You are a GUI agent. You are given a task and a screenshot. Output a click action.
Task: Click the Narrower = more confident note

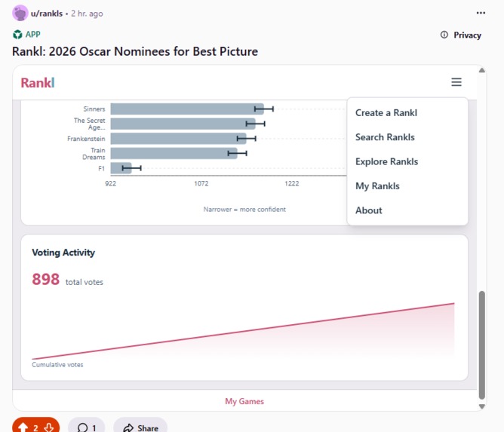[x=244, y=210]
